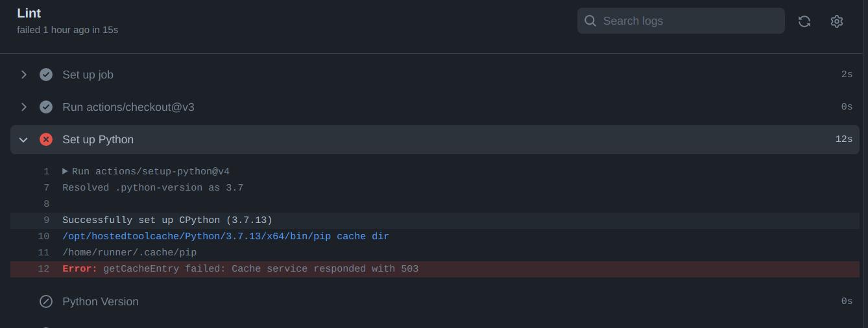Click the Set up Python step title
This screenshot has width=868, height=328.
click(x=98, y=139)
